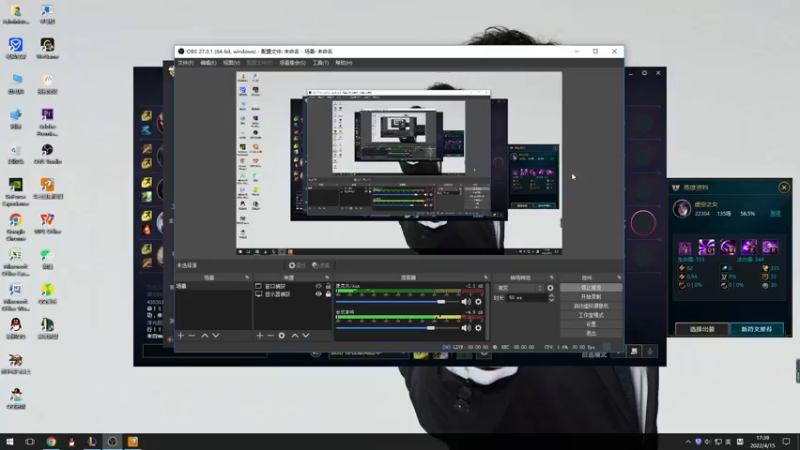This screenshot has height=450, width=800.
Task: Click the 停止推流 button in Controls
Action: pyautogui.click(x=591, y=288)
